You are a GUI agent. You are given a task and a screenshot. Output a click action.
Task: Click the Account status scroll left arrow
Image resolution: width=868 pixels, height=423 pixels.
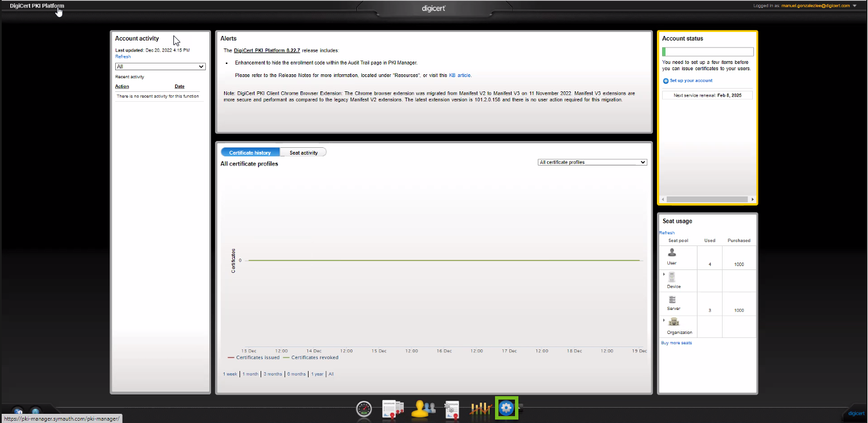pyautogui.click(x=663, y=200)
